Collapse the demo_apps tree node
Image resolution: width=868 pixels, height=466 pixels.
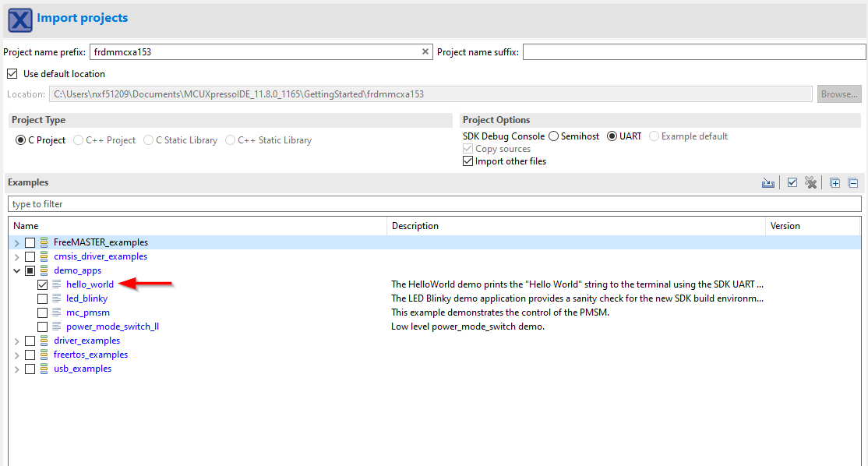click(x=17, y=270)
